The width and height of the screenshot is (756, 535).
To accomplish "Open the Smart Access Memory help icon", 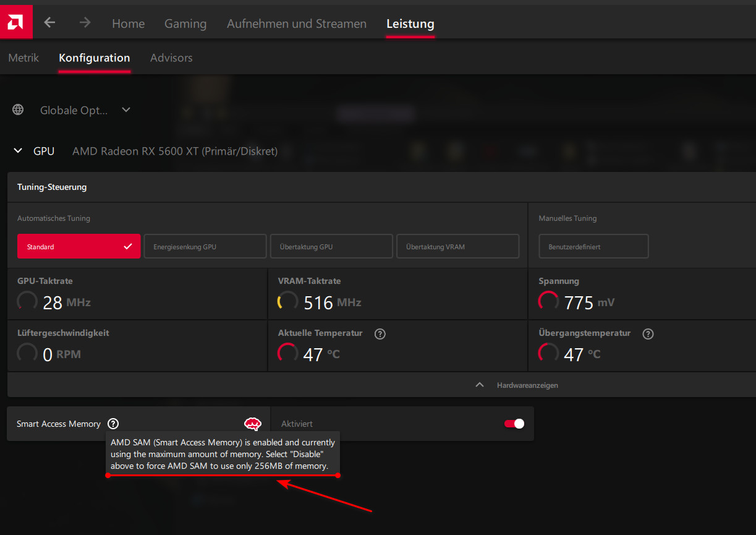I will click(113, 424).
